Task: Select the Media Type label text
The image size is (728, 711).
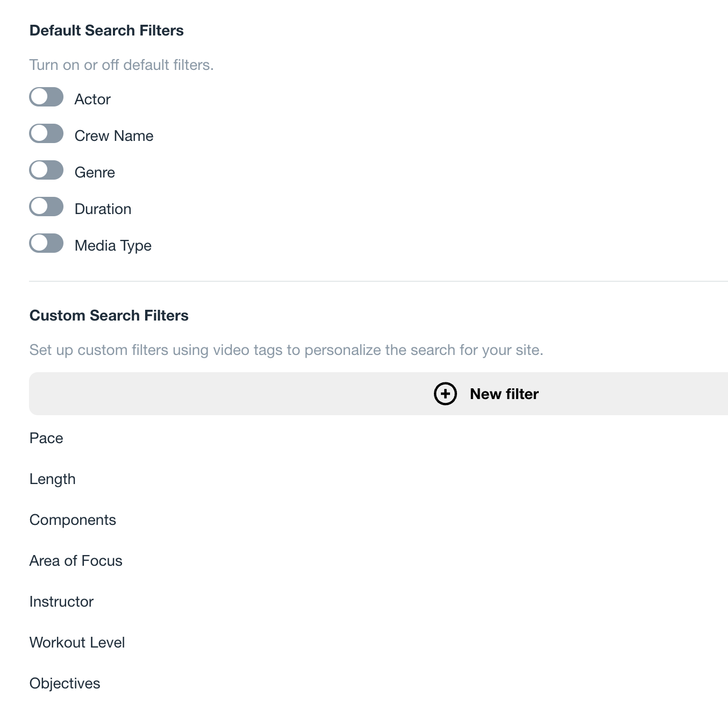Action: 112,245
